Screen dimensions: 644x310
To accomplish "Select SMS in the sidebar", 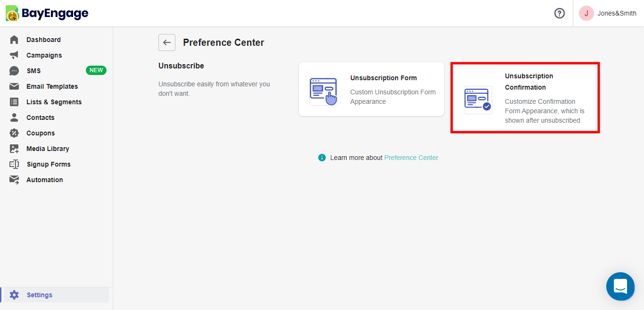I will [x=33, y=71].
